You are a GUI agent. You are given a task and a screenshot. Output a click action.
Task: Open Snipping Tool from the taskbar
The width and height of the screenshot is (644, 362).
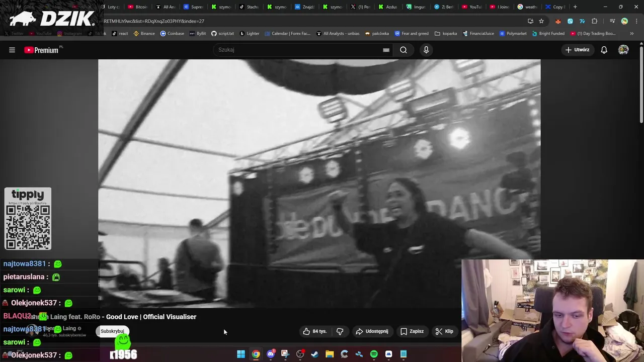285,354
